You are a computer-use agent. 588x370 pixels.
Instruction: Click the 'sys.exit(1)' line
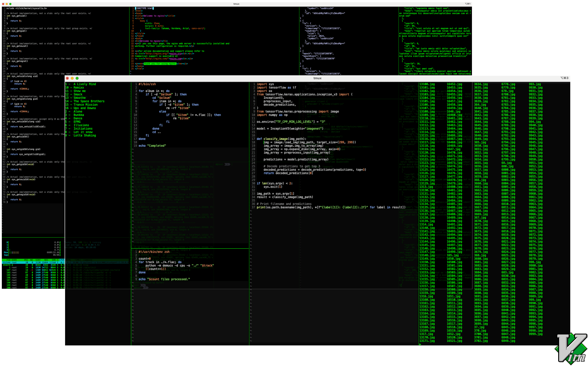(x=273, y=187)
